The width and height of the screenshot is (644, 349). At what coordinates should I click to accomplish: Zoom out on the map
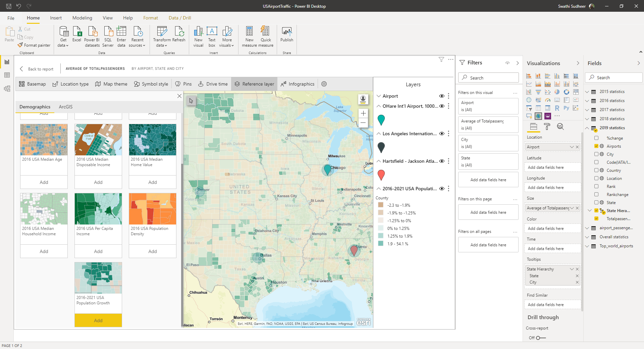click(x=363, y=123)
